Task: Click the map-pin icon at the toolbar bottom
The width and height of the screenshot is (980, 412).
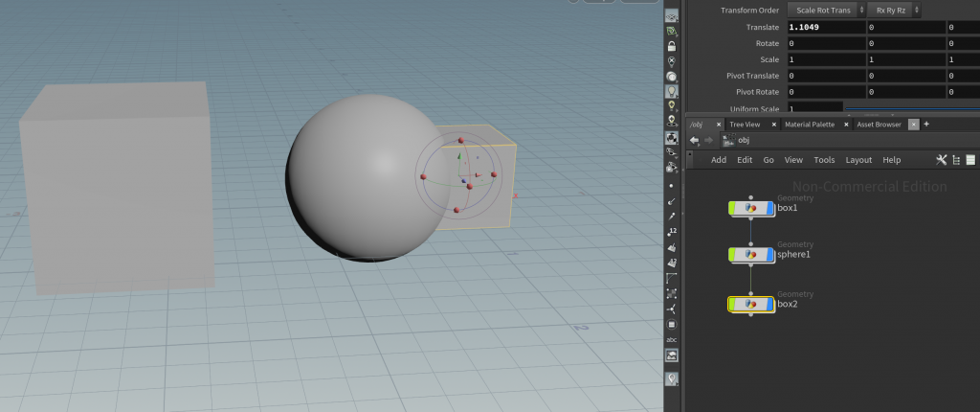Action: [x=671, y=378]
